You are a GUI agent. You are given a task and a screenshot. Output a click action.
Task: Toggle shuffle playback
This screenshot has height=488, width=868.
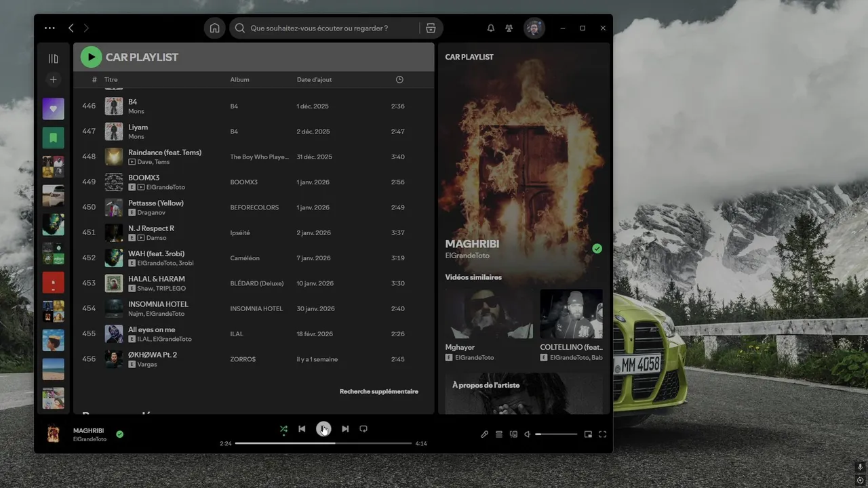[283, 429]
